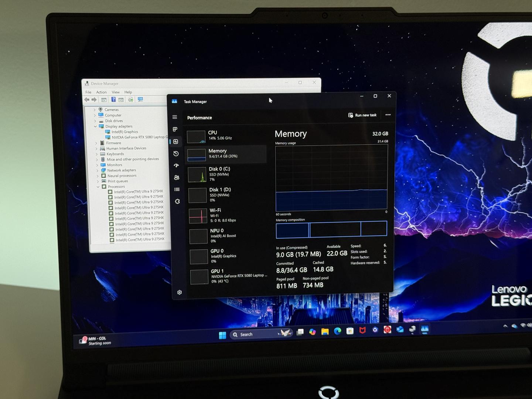Open McAfee from the taskbar
The width and height of the screenshot is (532, 399).
click(x=362, y=330)
